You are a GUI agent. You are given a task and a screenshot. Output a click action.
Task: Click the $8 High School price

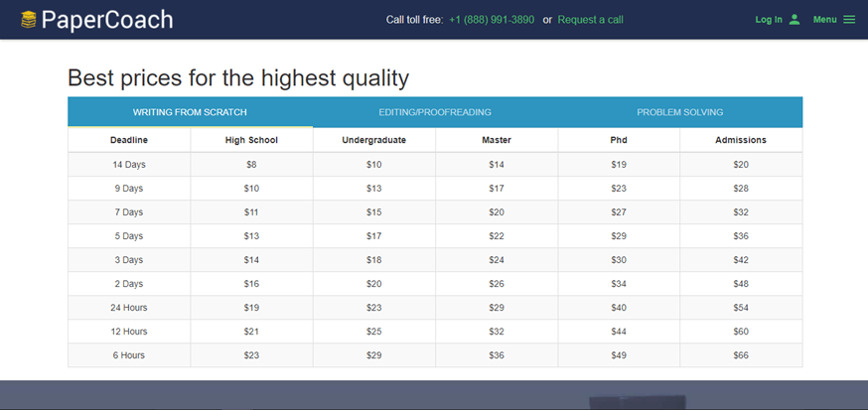click(251, 165)
